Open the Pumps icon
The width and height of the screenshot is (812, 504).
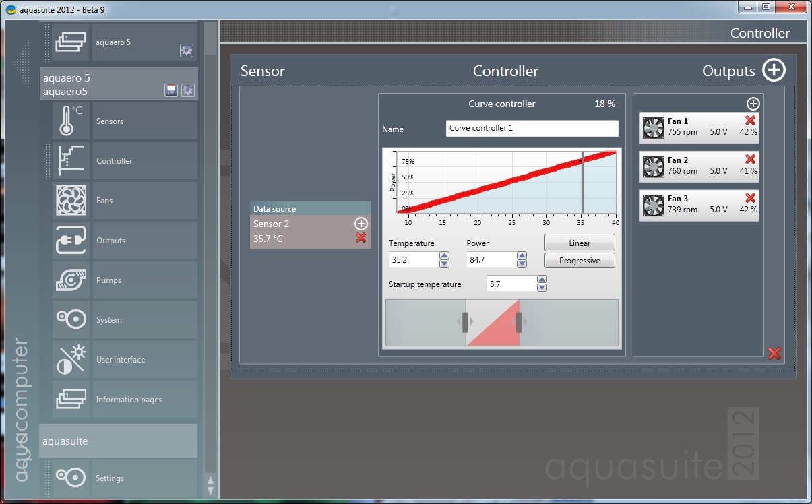pyautogui.click(x=71, y=280)
